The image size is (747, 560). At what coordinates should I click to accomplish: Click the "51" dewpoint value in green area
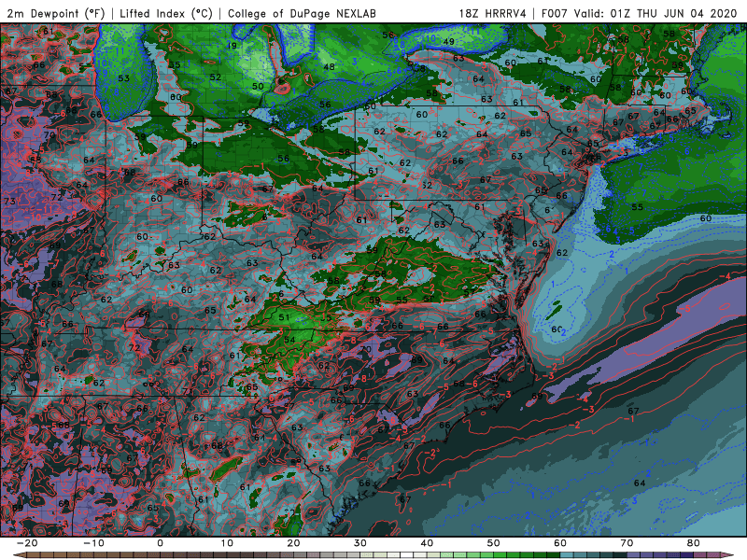click(x=285, y=317)
